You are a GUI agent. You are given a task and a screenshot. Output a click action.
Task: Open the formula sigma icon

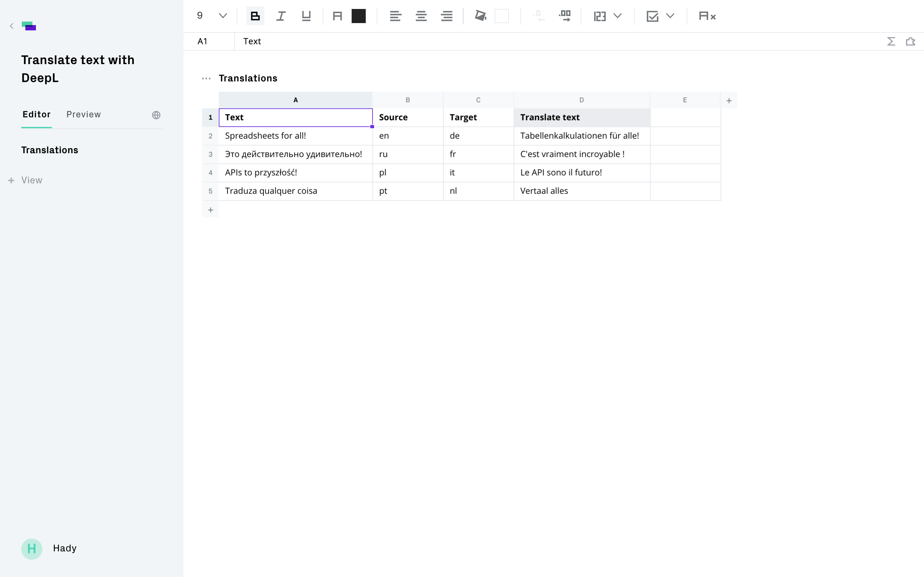pos(891,41)
